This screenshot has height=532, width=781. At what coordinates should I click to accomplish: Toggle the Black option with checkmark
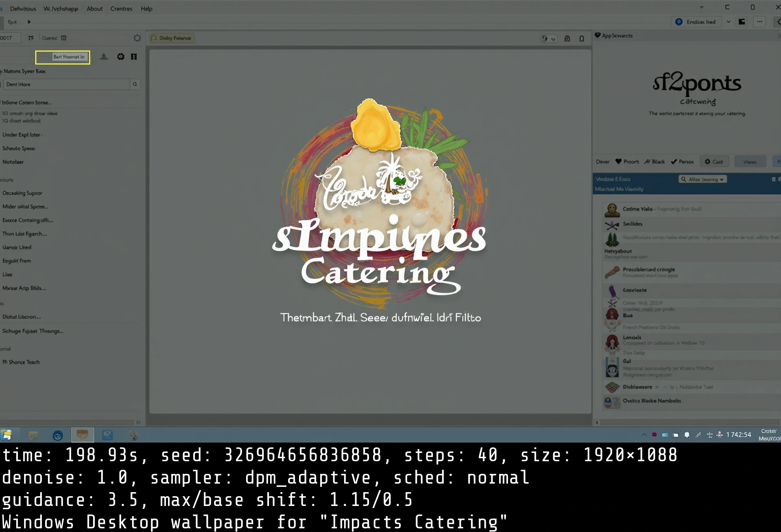[654, 161]
